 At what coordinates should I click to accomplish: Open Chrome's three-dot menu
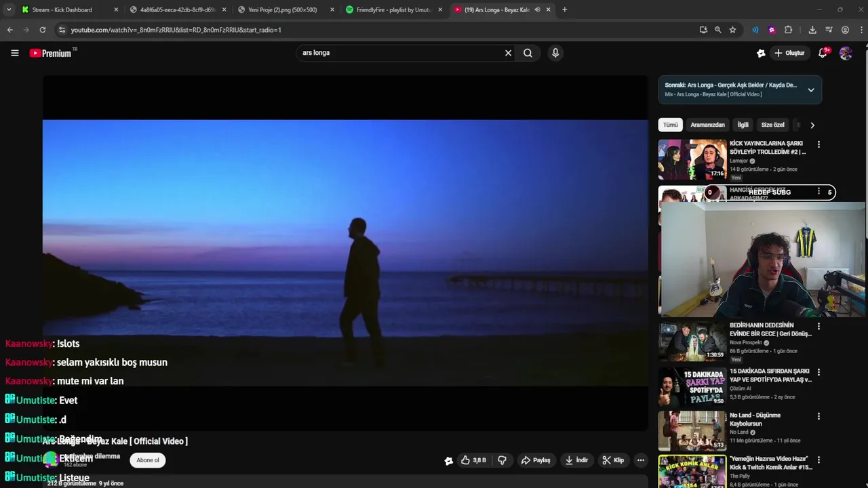click(x=861, y=30)
